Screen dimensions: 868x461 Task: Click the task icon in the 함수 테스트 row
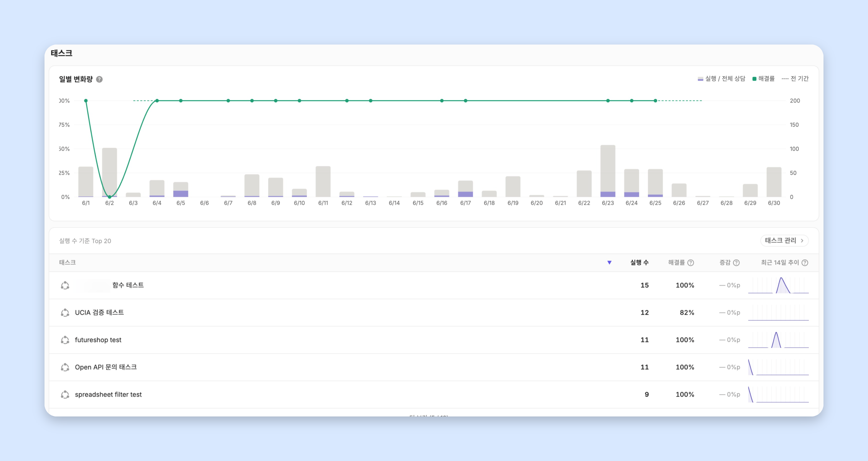pyautogui.click(x=65, y=285)
